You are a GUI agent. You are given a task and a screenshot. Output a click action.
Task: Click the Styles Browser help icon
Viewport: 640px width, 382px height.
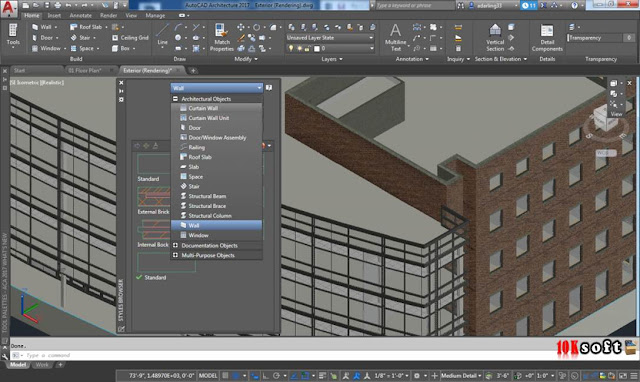coord(269,88)
